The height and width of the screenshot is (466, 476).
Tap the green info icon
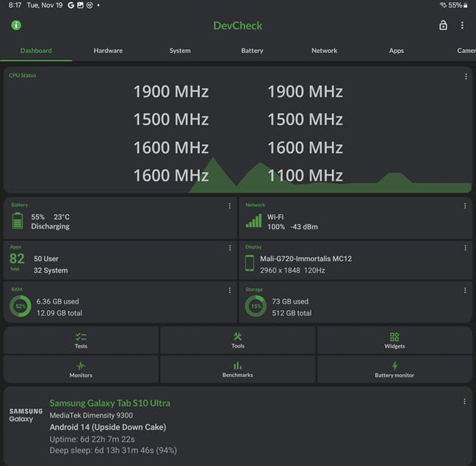pos(16,25)
